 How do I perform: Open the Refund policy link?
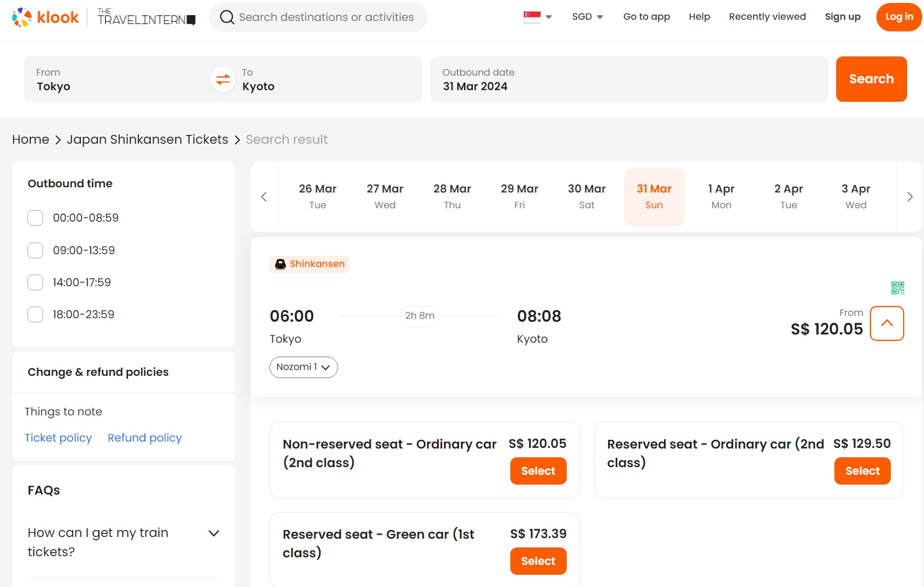145,437
